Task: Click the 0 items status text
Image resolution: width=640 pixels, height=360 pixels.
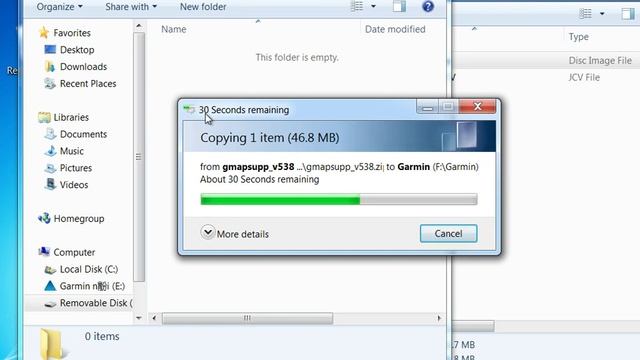Action: point(102,336)
